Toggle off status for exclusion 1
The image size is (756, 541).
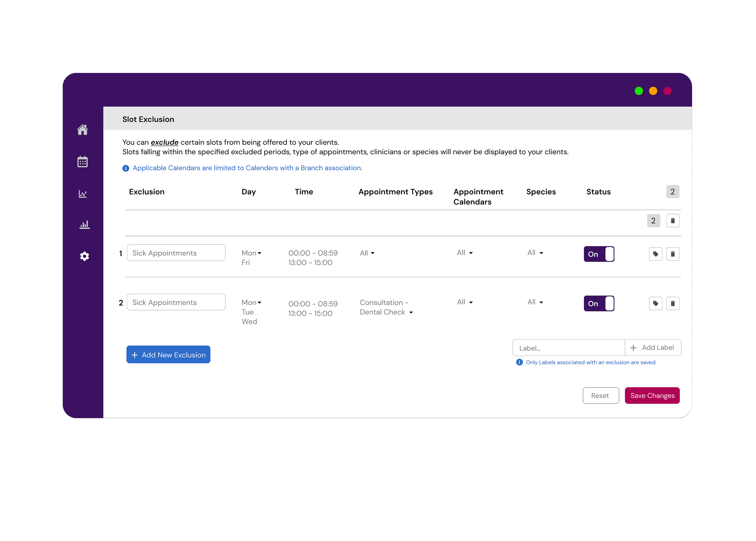[599, 254]
